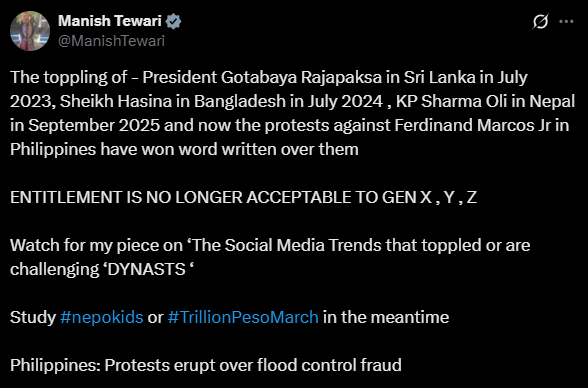
Task: Open the three-dot more options menu
Action: point(566,21)
